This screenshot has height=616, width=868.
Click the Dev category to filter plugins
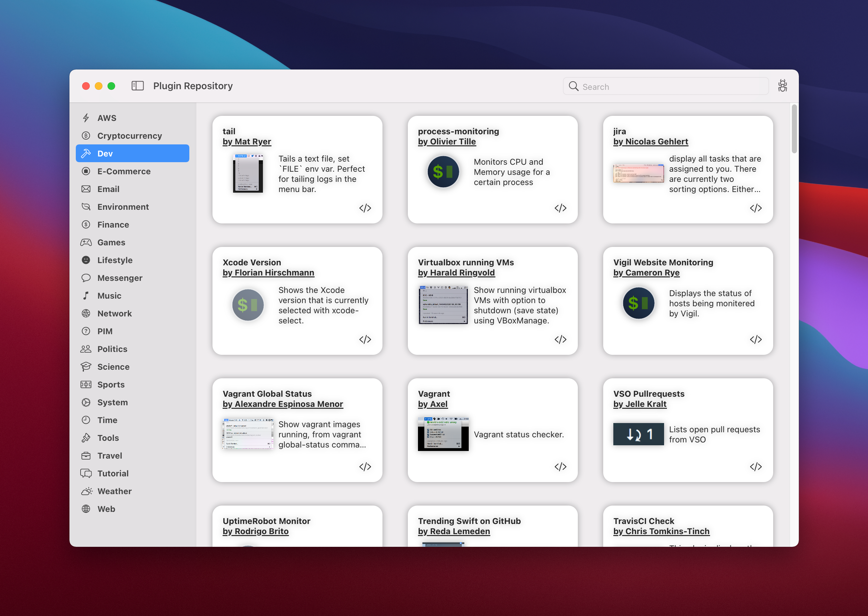[x=133, y=153]
